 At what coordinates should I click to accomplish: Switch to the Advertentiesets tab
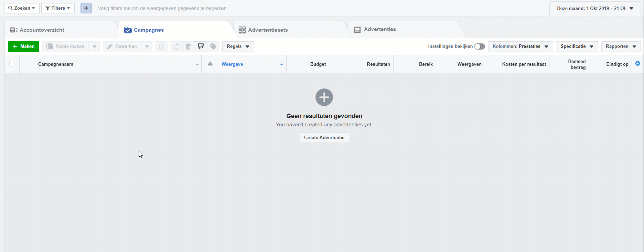[x=268, y=30]
